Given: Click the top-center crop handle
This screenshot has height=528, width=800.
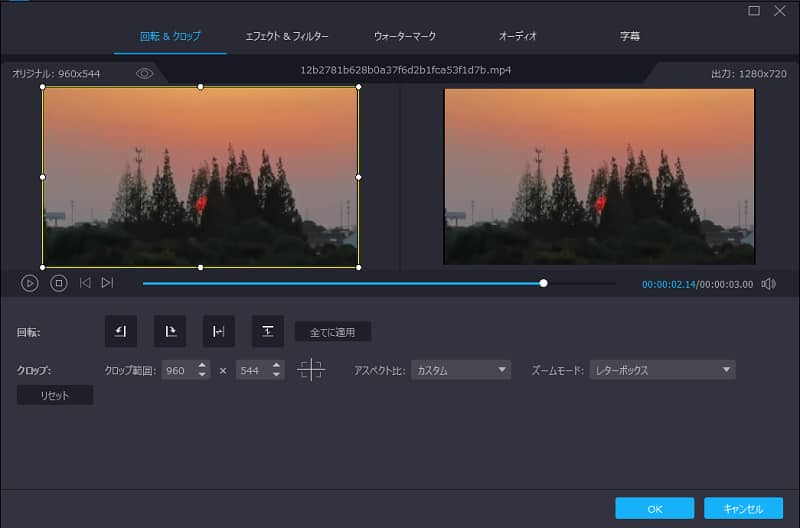Looking at the screenshot, I should [x=201, y=87].
